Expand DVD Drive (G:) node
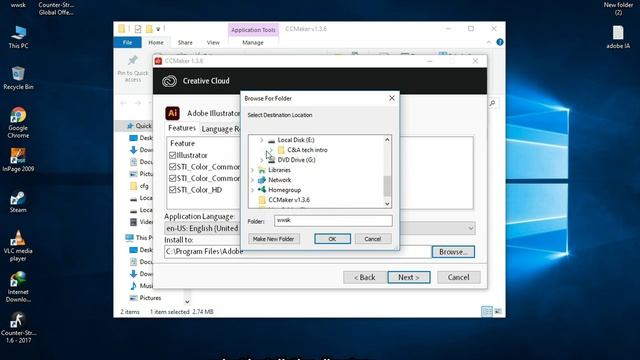Screen dimensions: 640x360 (x=262, y=160)
